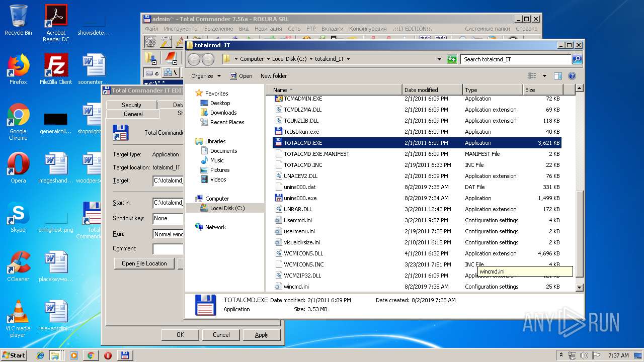Click the search magnifier icon
Image resolution: width=644 pixels, height=362 pixels.
click(577, 59)
